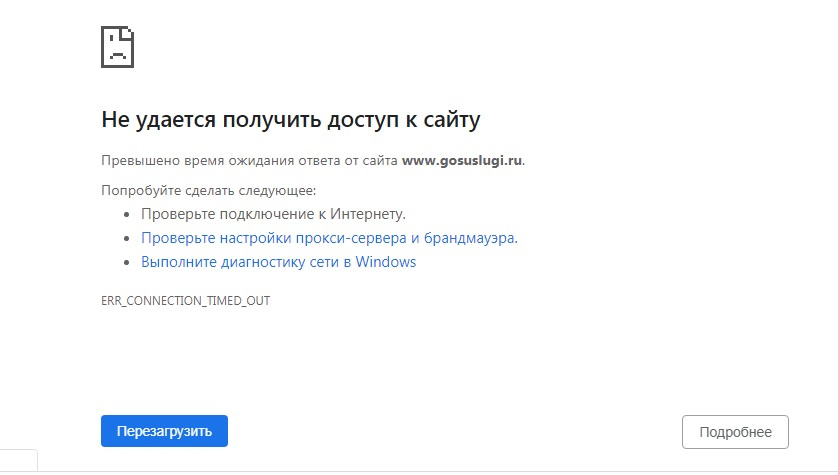Click the sad page error icon

point(118,47)
